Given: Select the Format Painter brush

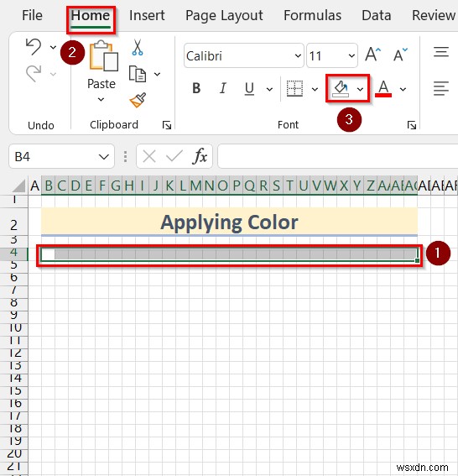Looking at the screenshot, I should coord(138,100).
